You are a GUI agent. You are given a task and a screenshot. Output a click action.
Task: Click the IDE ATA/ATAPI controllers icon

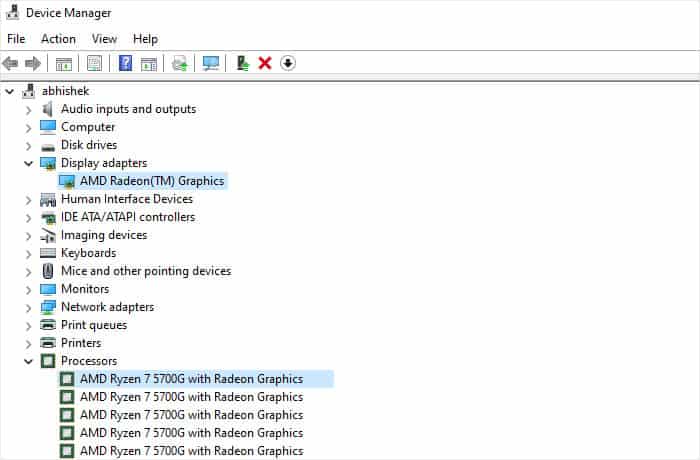pyautogui.click(x=48, y=217)
